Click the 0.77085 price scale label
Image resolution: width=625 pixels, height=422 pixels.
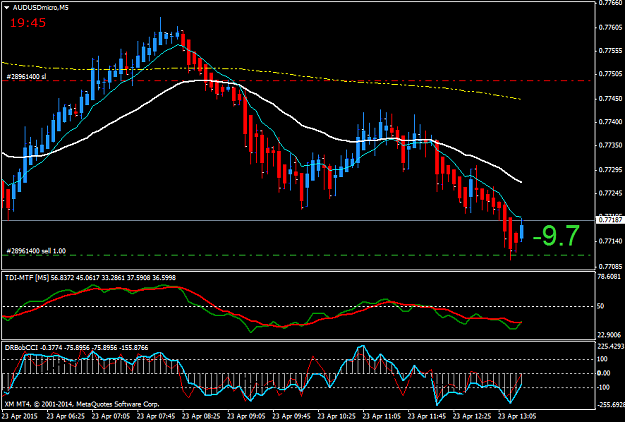pos(610,266)
